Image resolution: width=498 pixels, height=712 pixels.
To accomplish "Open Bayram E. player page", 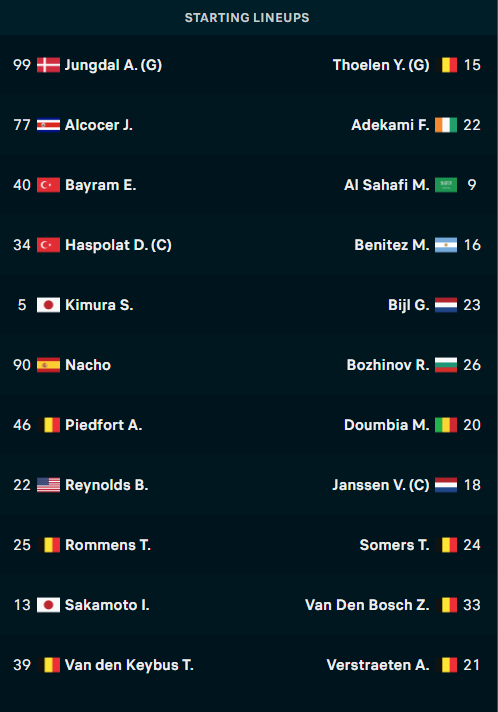I will click(x=100, y=185).
